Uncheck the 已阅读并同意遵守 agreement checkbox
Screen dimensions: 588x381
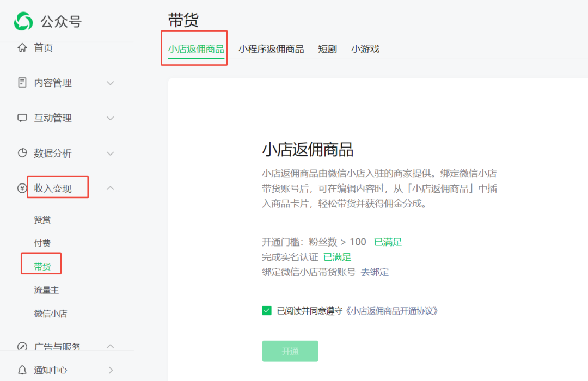(x=267, y=311)
